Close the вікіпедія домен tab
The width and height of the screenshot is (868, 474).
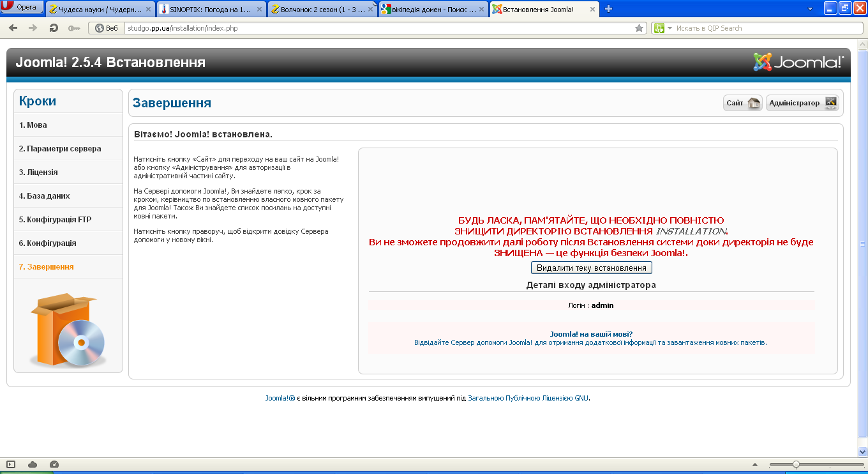click(481, 10)
